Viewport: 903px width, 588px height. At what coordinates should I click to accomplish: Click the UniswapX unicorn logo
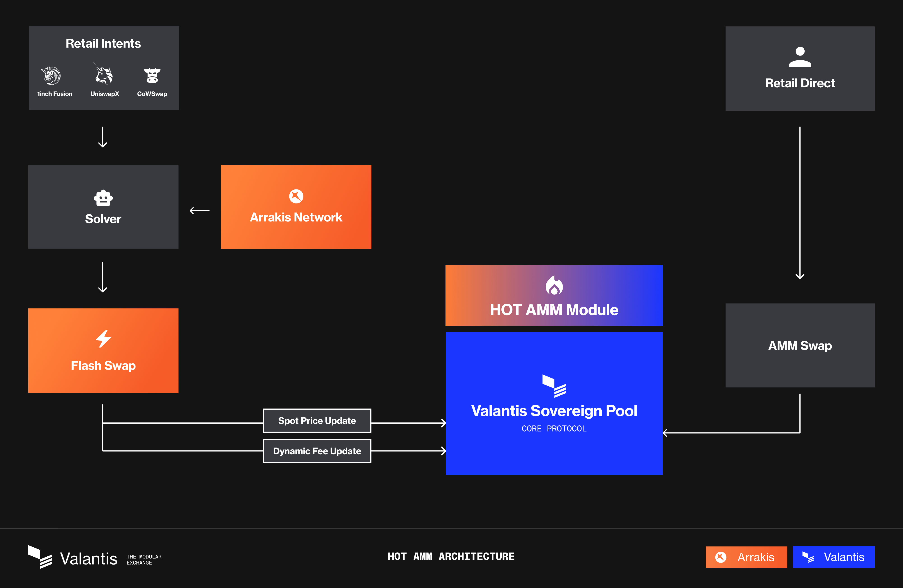tap(103, 74)
